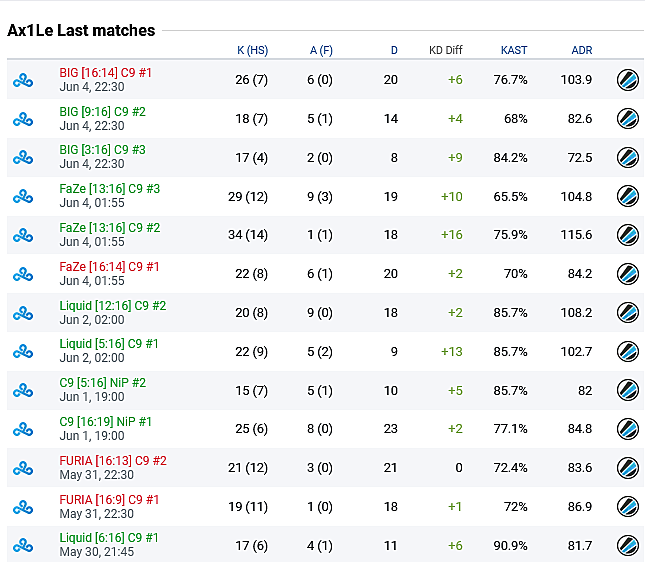Click the striped event icon in the BIG [16:14] C9 #1 row
This screenshot has width=645, height=562.
(627, 79)
